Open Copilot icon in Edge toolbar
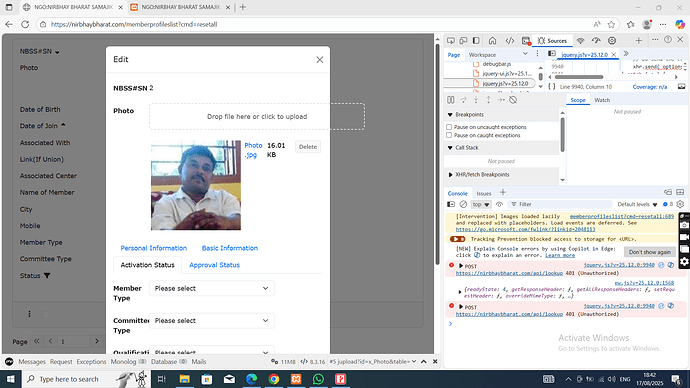The width and height of the screenshot is (690, 388). click(x=680, y=24)
